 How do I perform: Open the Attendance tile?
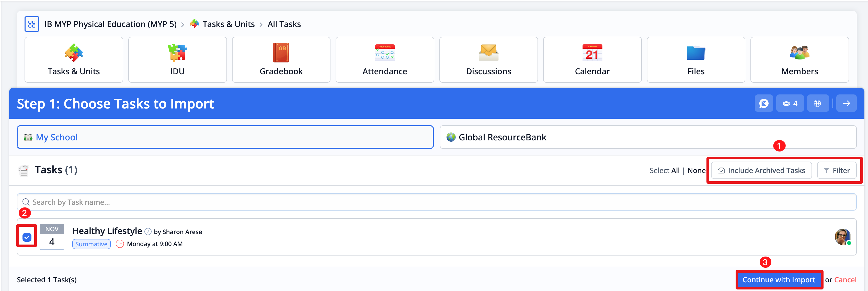click(x=384, y=59)
